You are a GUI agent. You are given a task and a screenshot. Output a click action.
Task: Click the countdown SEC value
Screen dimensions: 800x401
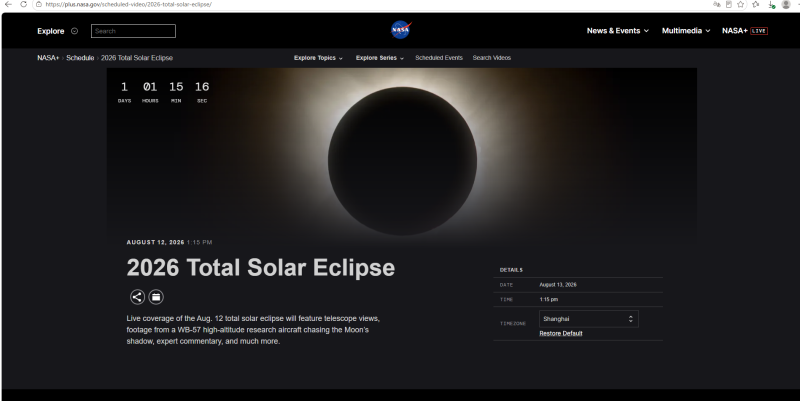coord(202,87)
